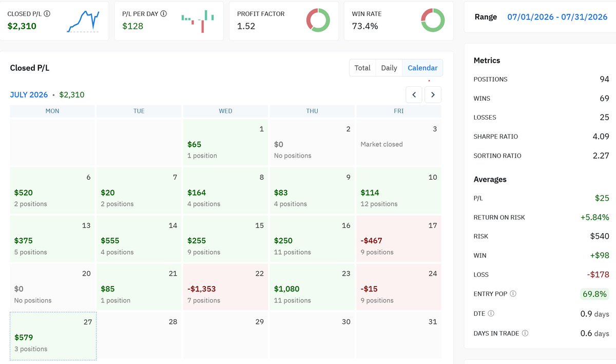Select July 24 day with -$15 loss
Screen dimensions: 616x364
399,287
